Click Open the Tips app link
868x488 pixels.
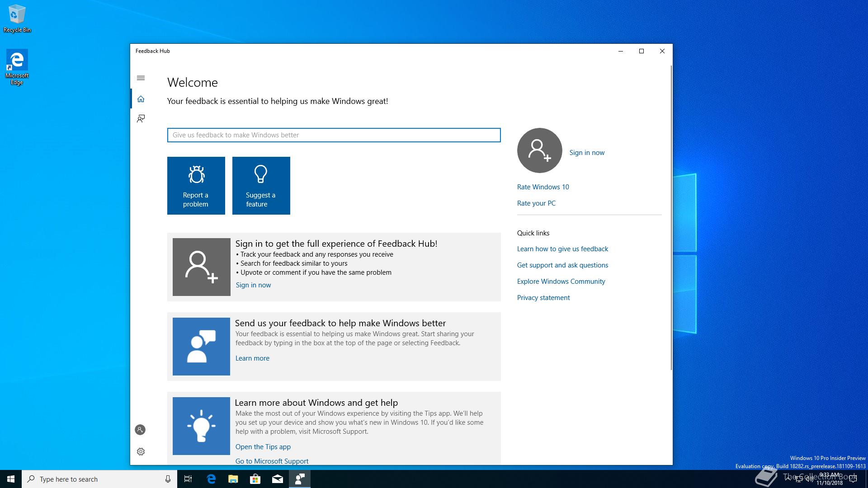pyautogui.click(x=263, y=447)
